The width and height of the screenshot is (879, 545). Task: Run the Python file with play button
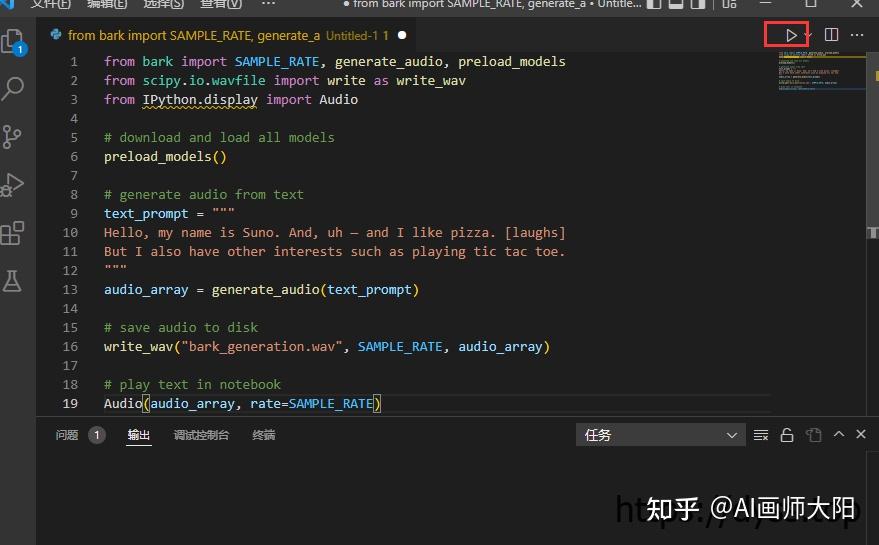tap(790, 35)
